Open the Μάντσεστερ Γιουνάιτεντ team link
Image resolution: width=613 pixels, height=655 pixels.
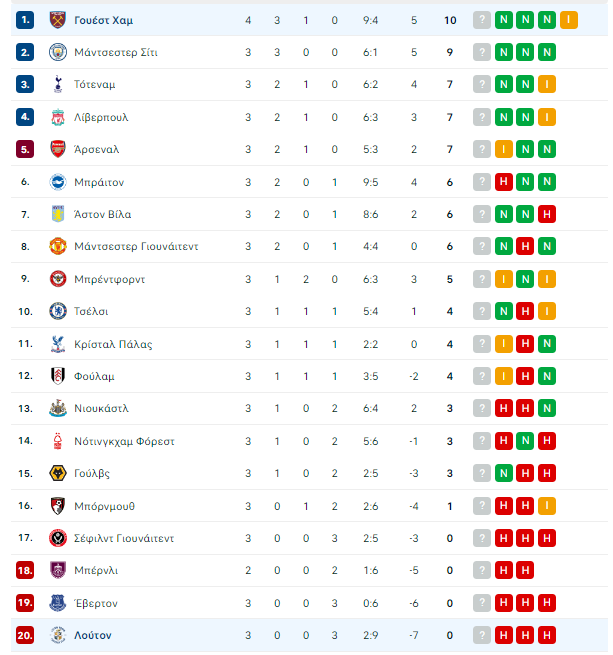[136, 246]
